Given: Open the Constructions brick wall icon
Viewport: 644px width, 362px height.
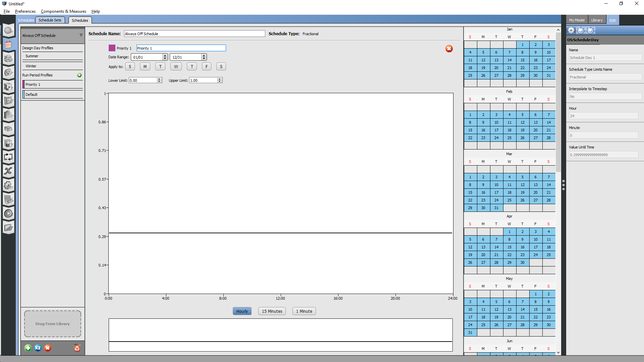Looking at the screenshot, I should tap(8, 59).
